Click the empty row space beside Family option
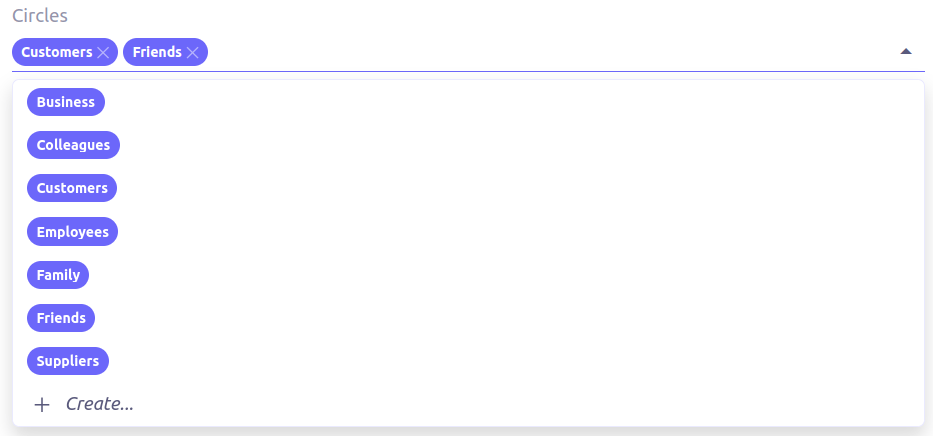933x436 pixels. click(500, 275)
